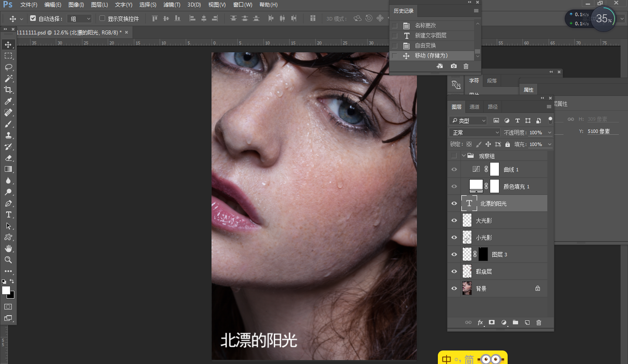Create new group folder icon in Layers panel
Viewport: 628px width, 364px height.
tap(515, 323)
